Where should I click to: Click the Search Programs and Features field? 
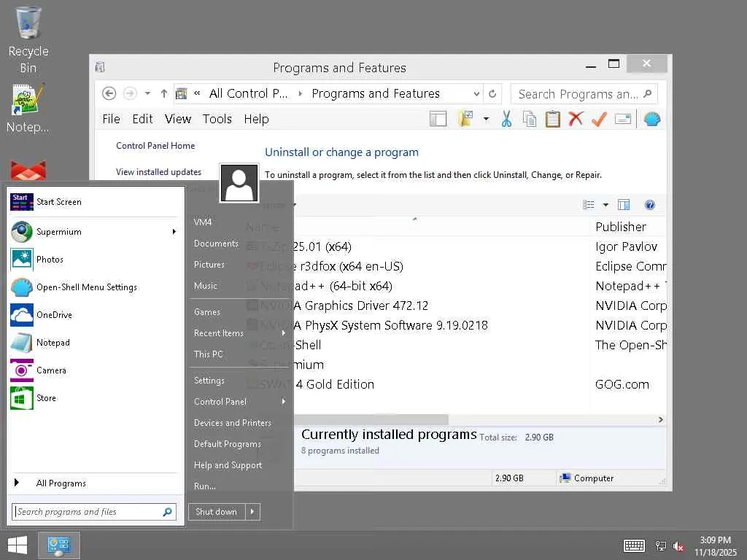tap(584, 94)
